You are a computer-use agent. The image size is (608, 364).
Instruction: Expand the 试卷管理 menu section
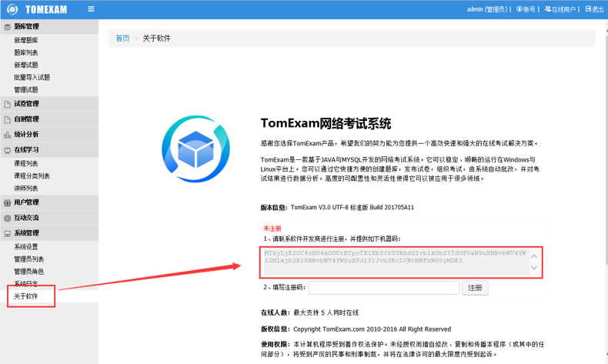pos(49,104)
